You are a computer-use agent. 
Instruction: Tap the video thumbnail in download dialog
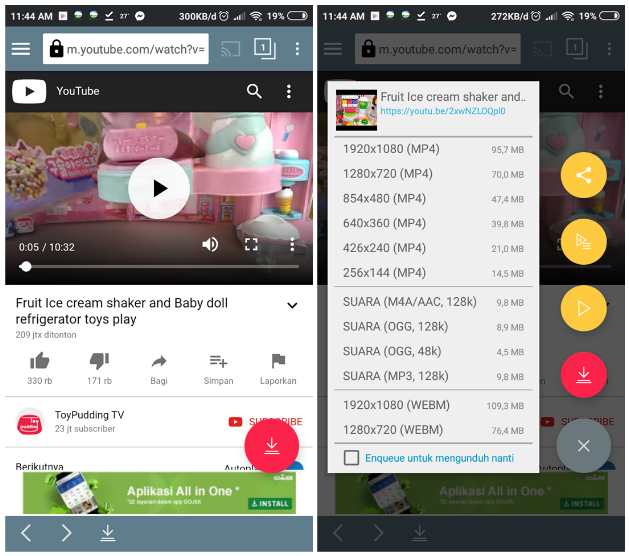[x=356, y=110]
